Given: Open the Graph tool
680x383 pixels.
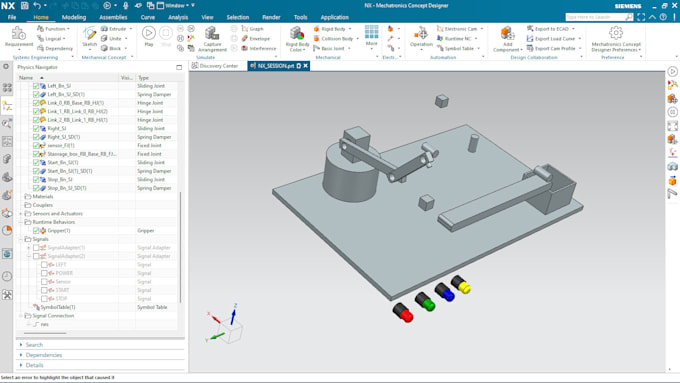Looking at the screenshot, I should point(253,29).
